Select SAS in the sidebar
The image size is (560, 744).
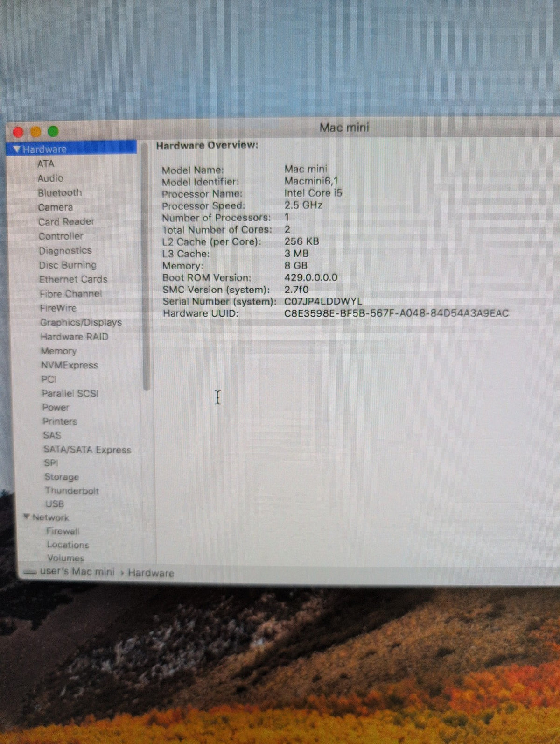(52, 435)
